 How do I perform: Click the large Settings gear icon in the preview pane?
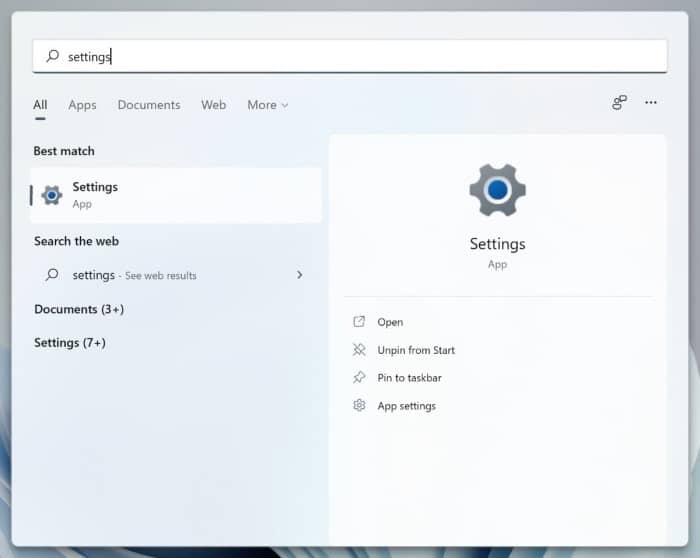point(497,190)
